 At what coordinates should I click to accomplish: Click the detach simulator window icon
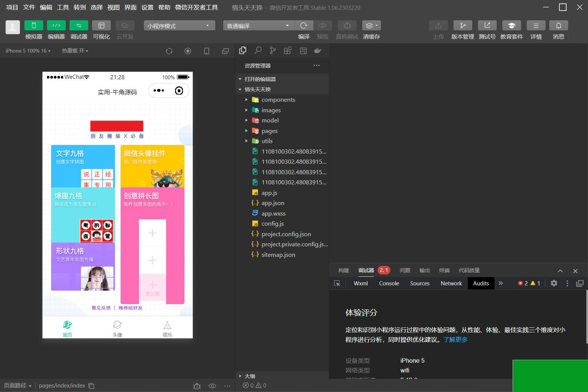pos(225,51)
